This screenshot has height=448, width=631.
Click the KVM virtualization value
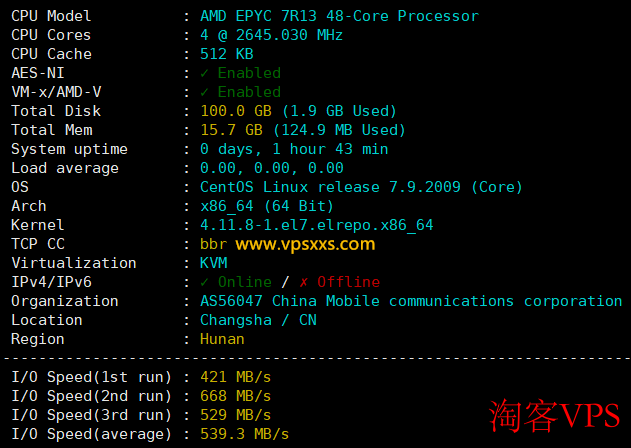213,263
